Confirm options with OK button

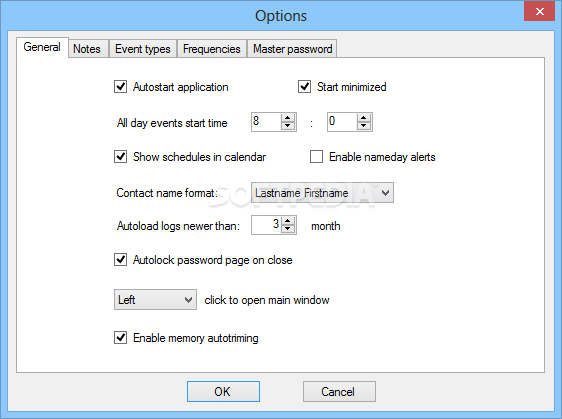pos(223,391)
